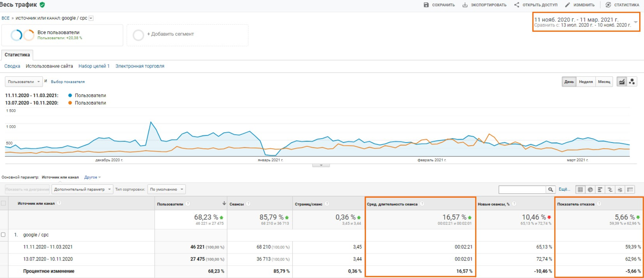Image resolution: width=644 pixels, height=278 pixels.
Task: Open the Статистика tab
Action: (17, 55)
